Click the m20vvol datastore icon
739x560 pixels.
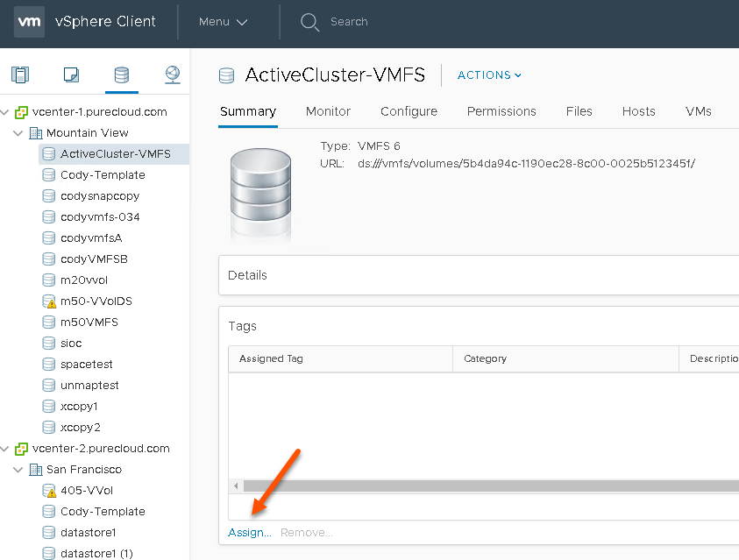pos(49,280)
